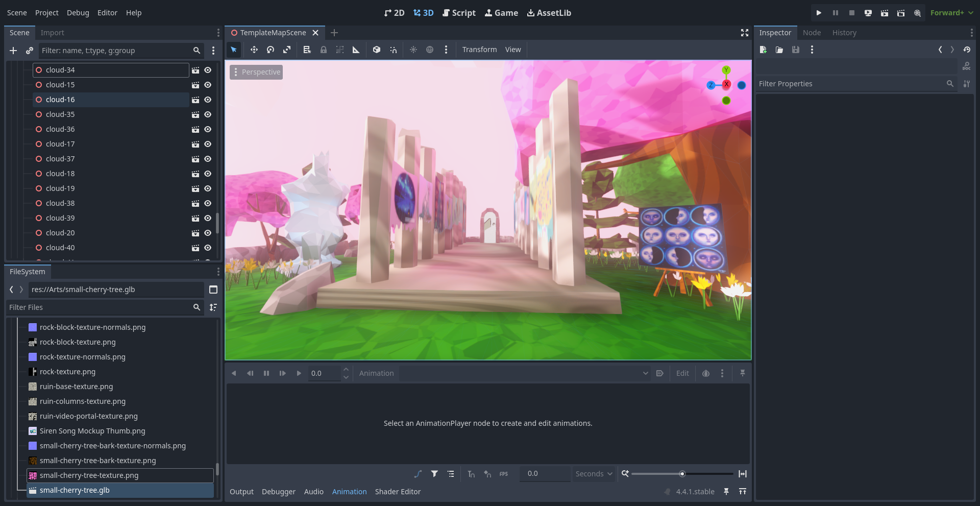This screenshot has height=506, width=980.
Task: Select small-cherry-tree-texture.png in FileSystem
Action: coord(89,475)
